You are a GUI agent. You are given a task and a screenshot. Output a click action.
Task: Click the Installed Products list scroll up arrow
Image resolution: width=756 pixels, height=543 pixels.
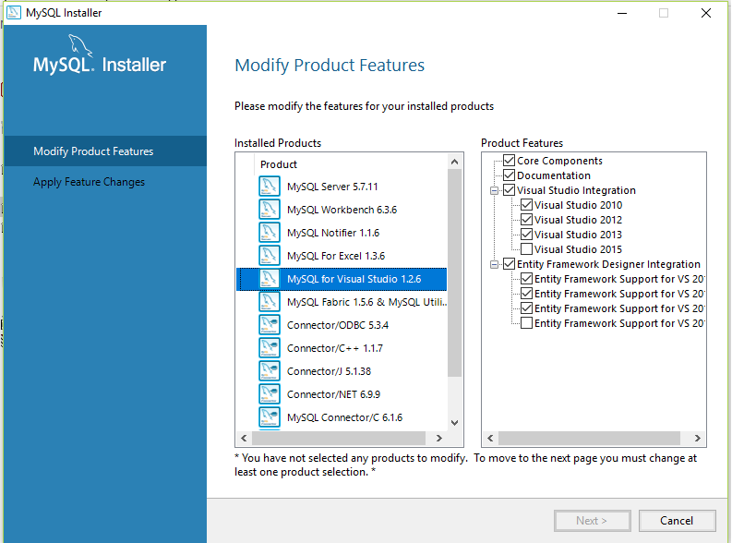(454, 162)
